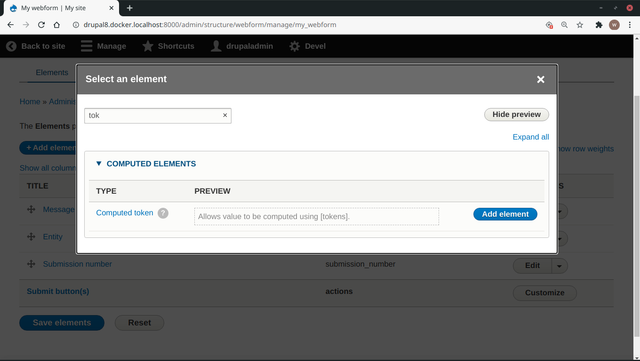This screenshot has width=640, height=361.
Task: Click the Save elements button
Action: [x=62, y=323]
